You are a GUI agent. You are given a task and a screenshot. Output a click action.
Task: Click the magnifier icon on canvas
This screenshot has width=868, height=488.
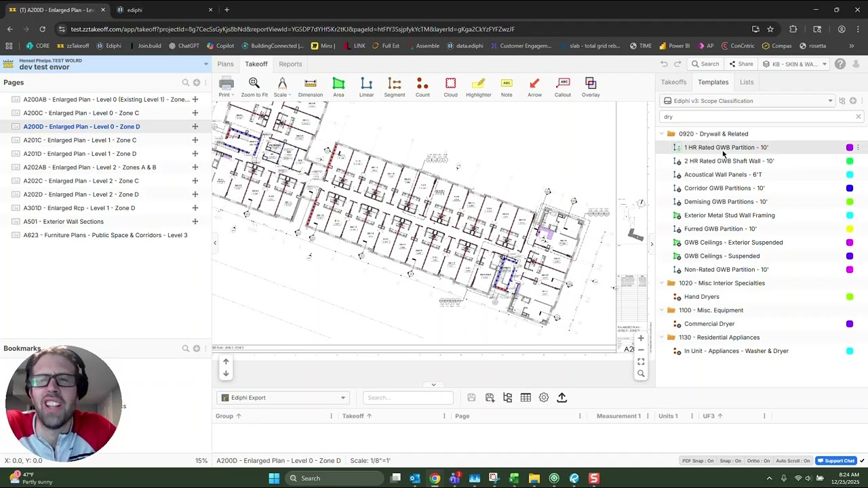pyautogui.click(x=641, y=374)
